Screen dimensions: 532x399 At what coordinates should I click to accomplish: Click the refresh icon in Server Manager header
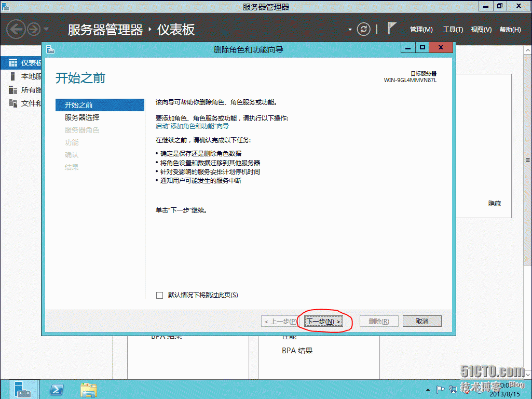click(x=363, y=29)
